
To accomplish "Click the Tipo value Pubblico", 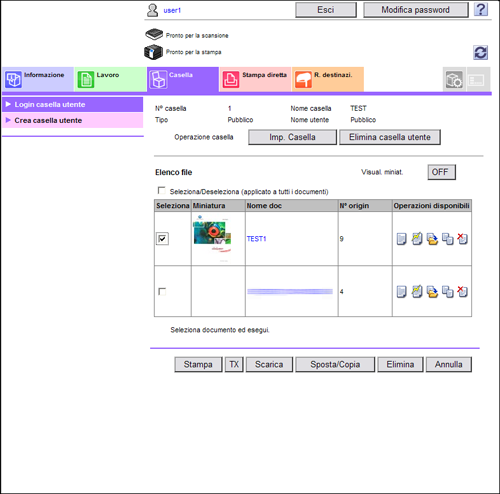I will [240, 120].
